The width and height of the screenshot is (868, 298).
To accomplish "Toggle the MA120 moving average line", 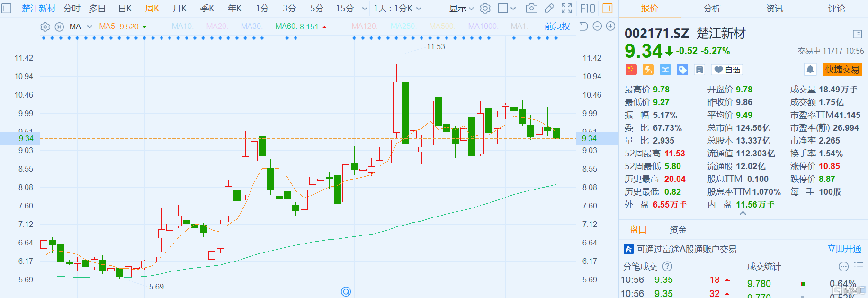I will click(365, 27).
